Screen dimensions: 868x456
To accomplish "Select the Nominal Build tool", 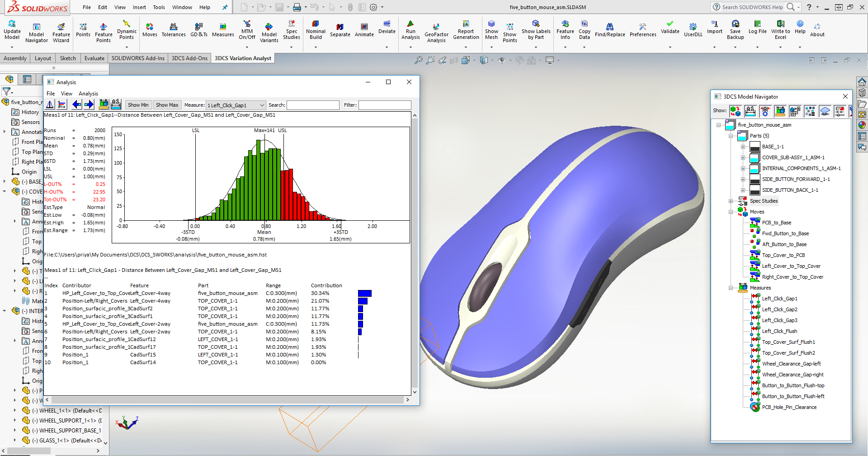I will click(x=316, y=31).
